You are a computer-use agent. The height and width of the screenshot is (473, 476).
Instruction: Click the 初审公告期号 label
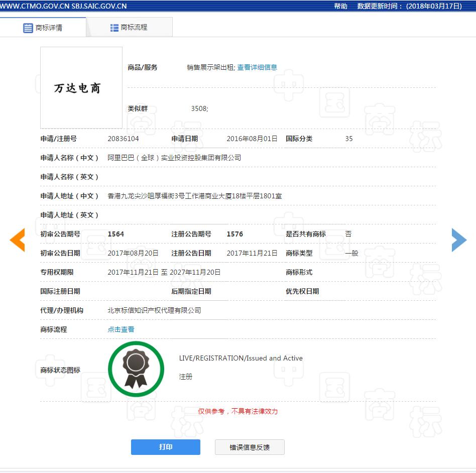point(60,234)
